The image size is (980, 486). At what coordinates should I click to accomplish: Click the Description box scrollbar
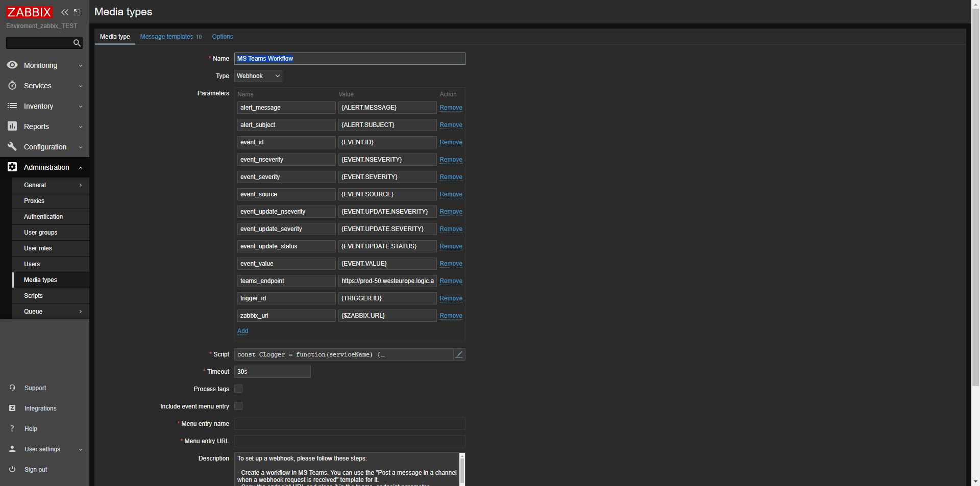click(x=462, y=468)
